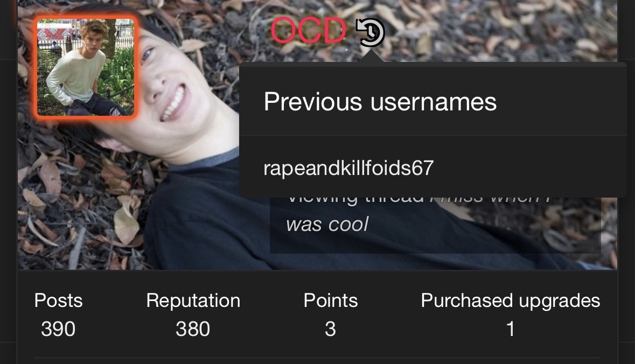Select the Previous usernames popup heading
Image resolution: width=635 pixels, height=364 pixels.
[x=380, y=101]
